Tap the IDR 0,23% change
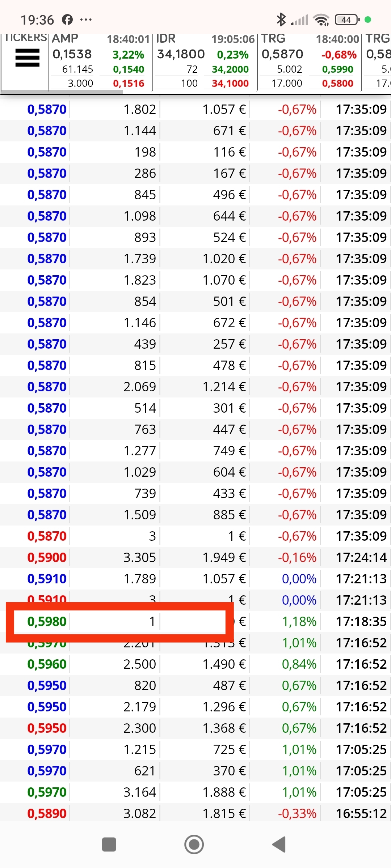This screenshot has height=868, width=391. tap(233, 55)
